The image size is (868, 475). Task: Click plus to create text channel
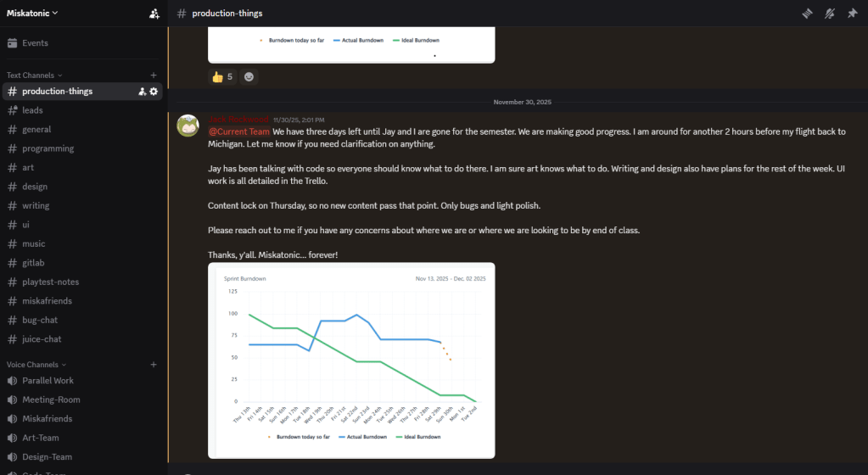[154, 75]
